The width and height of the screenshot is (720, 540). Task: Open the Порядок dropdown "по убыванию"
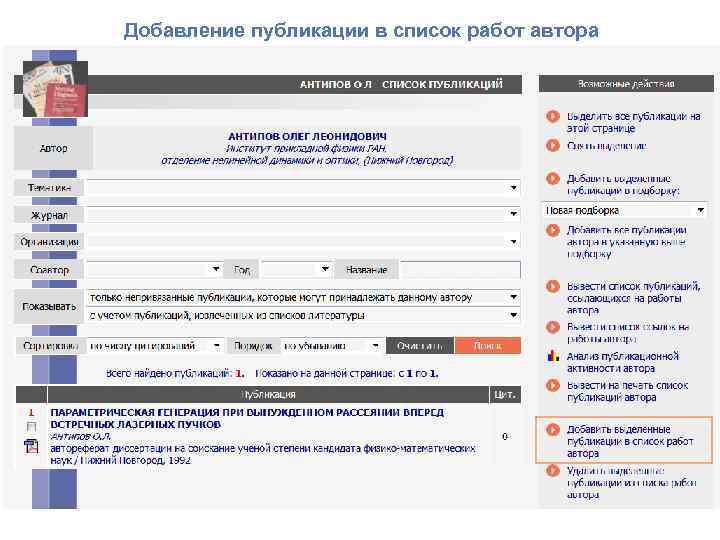(332, 346)
